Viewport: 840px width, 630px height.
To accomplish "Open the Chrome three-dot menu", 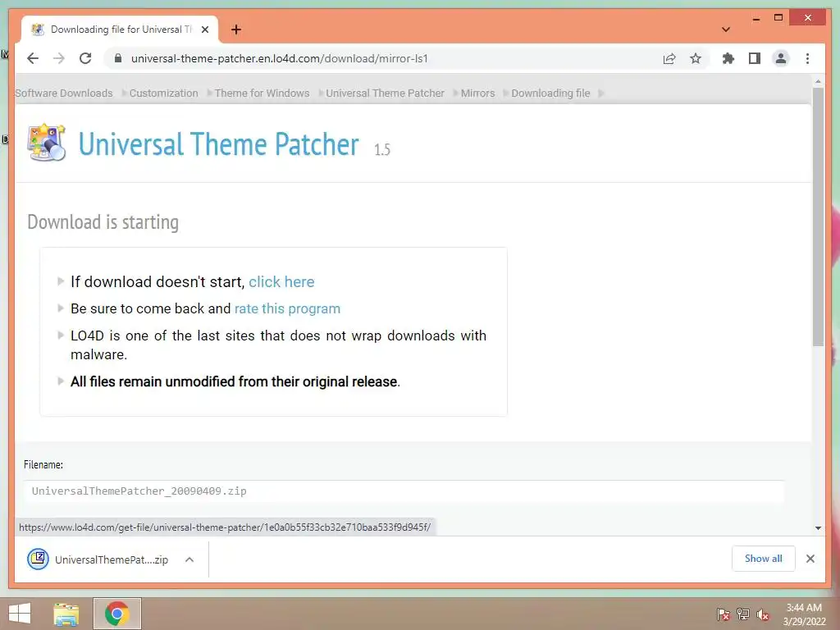I will pos(807,58).
